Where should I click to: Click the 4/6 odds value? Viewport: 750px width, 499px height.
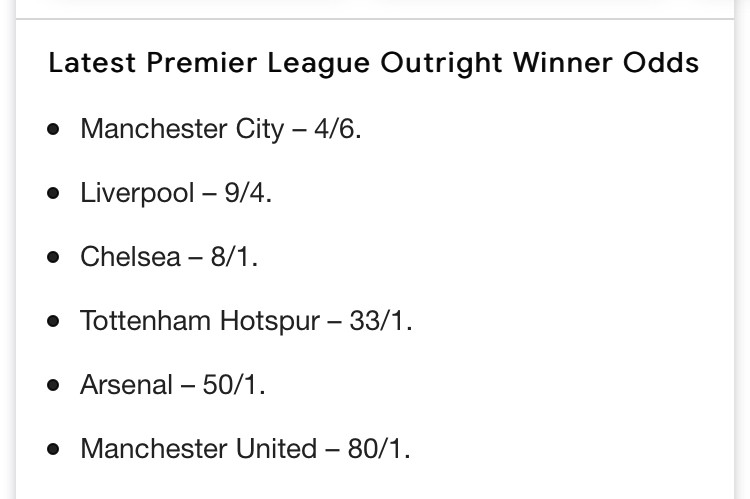333,129
